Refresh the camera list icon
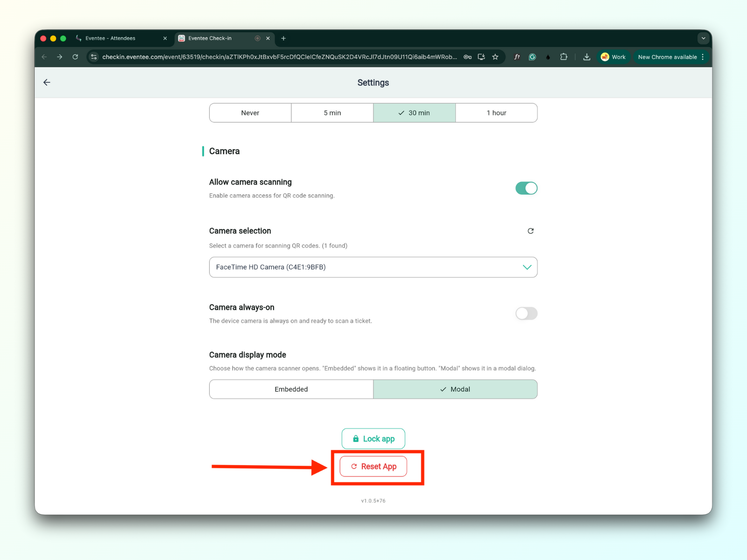 coord(530,231)
